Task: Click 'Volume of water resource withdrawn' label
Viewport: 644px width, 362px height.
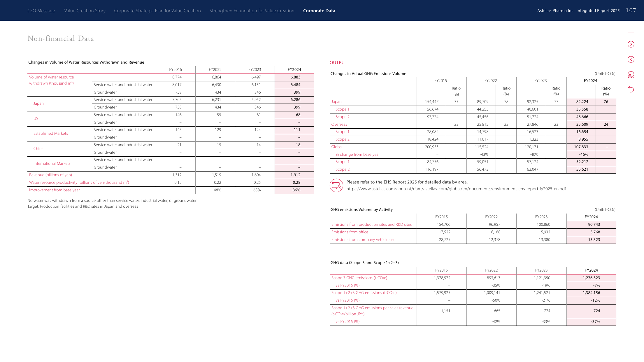Action: pos(51,80)
